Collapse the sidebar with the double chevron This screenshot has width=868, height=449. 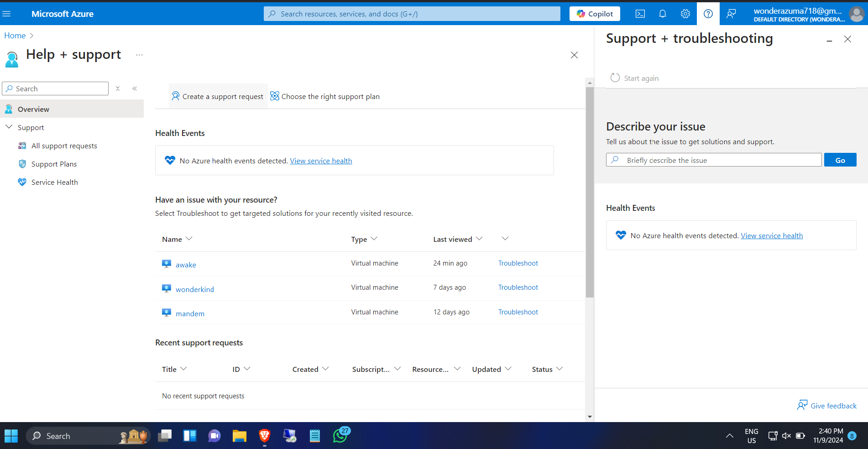pyautogui.click(x=135, y=89)
